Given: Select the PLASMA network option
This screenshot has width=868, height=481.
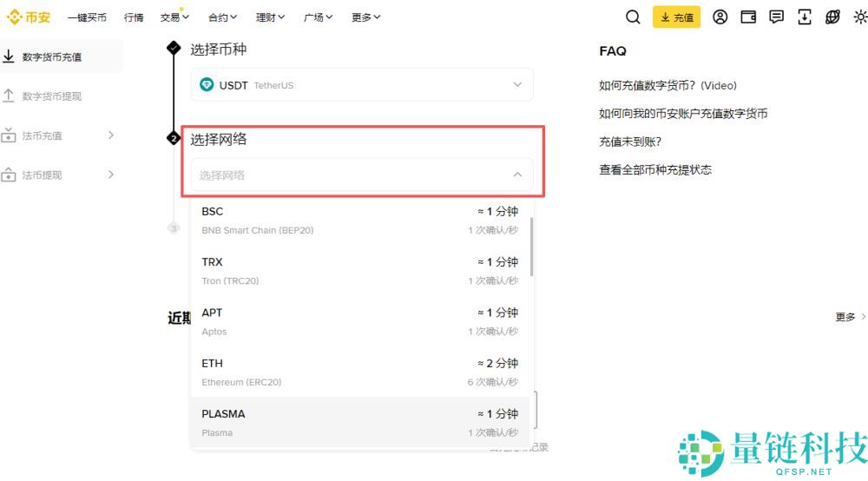Looking at the screenshot, I should tap(360, 422).
